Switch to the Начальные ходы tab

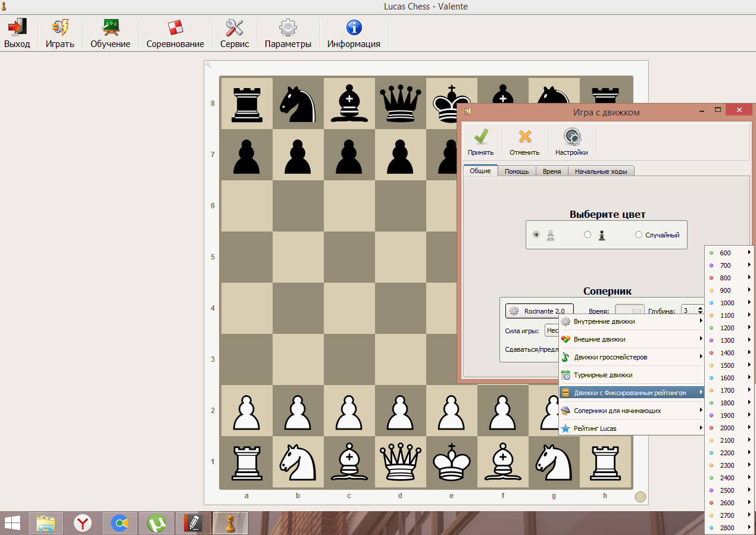coord(601,171)
